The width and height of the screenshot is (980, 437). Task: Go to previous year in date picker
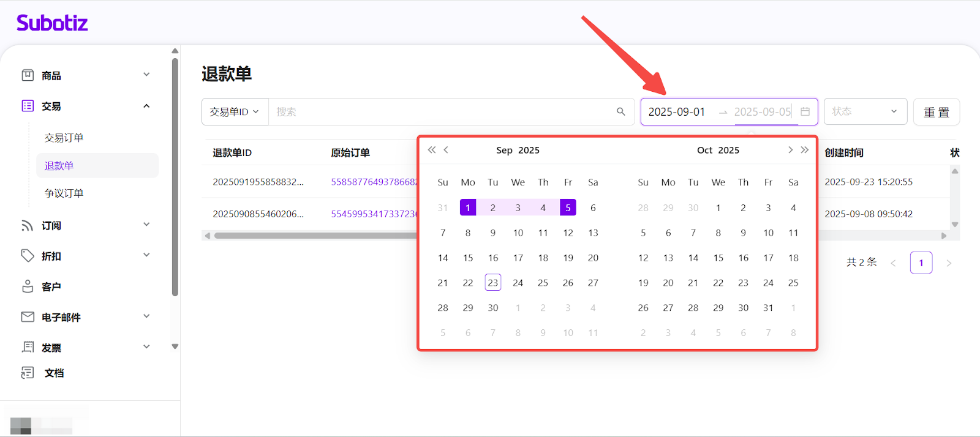coord(432,150)
